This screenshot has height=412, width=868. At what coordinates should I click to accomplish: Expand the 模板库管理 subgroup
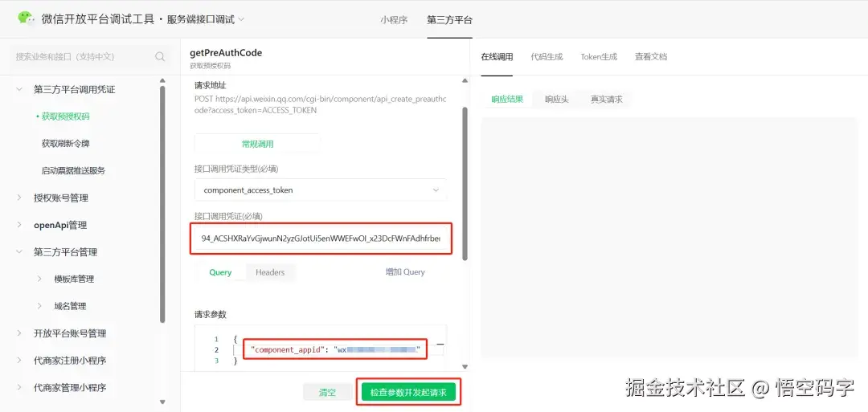click(39, 279)
